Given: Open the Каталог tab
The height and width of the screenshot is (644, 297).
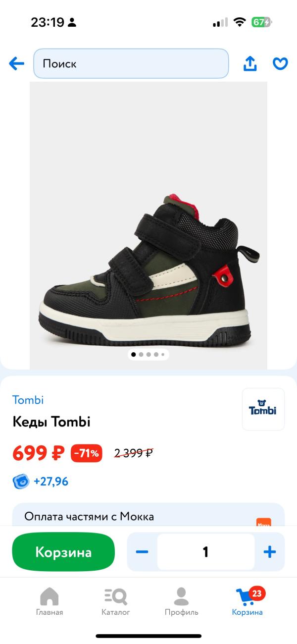Looking at the screenshot, I should [115, 601].
